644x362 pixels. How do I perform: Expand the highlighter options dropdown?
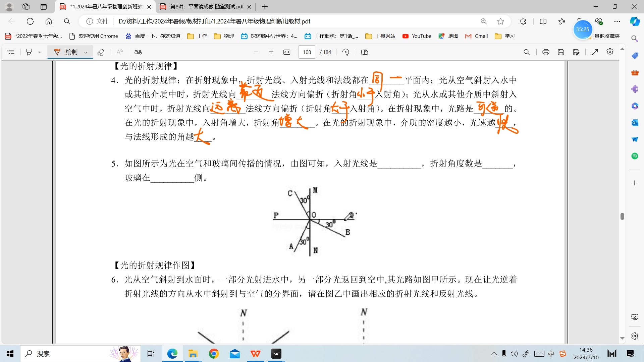click(x=40, y=52)
